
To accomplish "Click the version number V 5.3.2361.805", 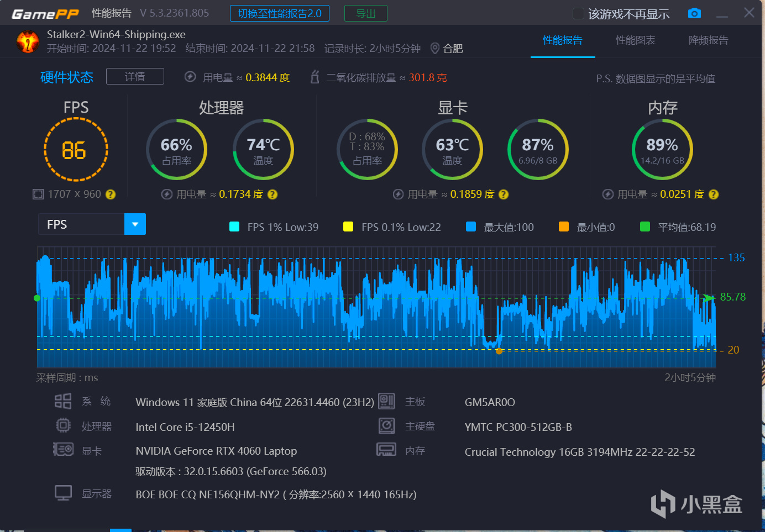I will point(175,13).
